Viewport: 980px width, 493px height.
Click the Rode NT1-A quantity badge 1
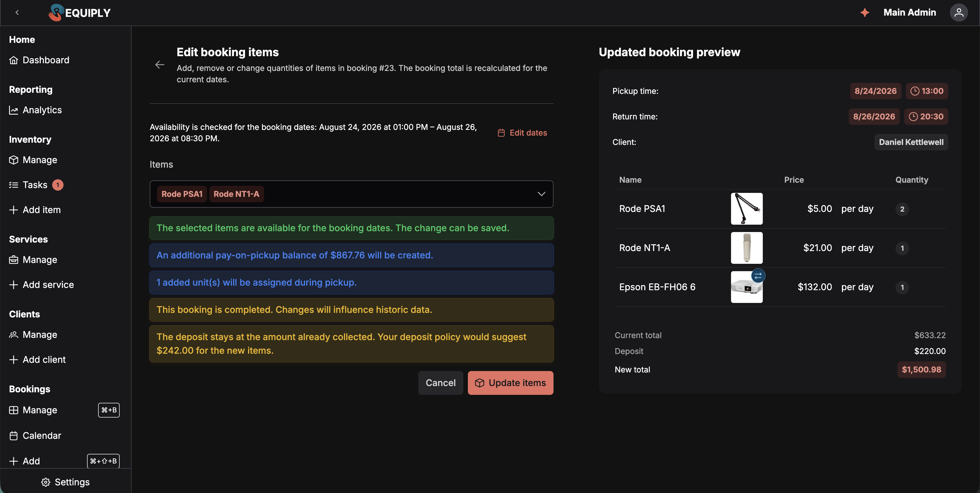pos(902,248)
